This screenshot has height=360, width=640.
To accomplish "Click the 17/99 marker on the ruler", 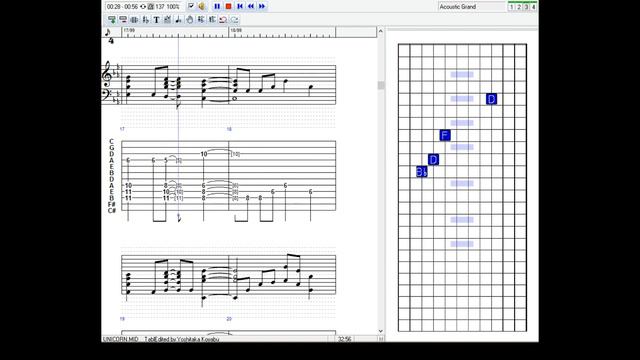I will coord(129,30).
